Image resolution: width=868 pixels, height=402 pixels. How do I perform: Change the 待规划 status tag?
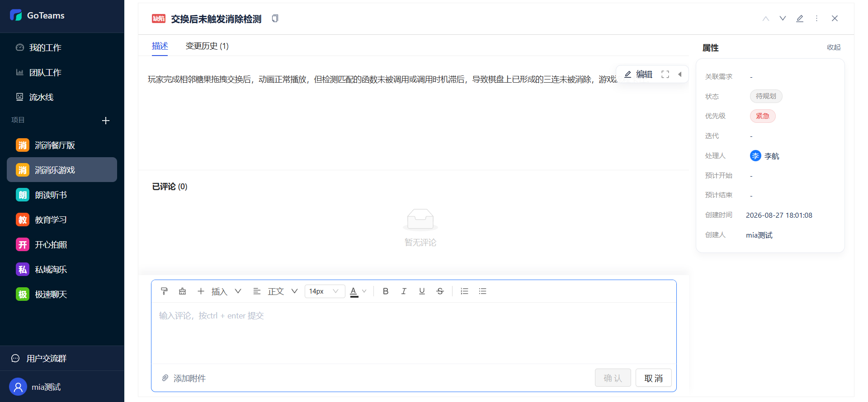(x=766, y=96)
